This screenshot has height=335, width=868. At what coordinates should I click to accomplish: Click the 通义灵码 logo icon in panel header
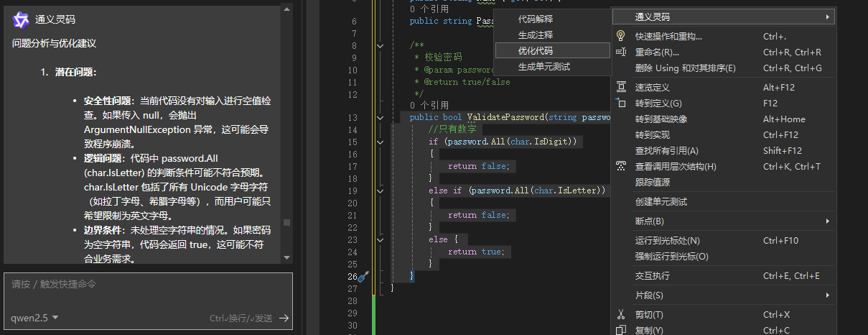pyautogui.click(x=22, y=19)
